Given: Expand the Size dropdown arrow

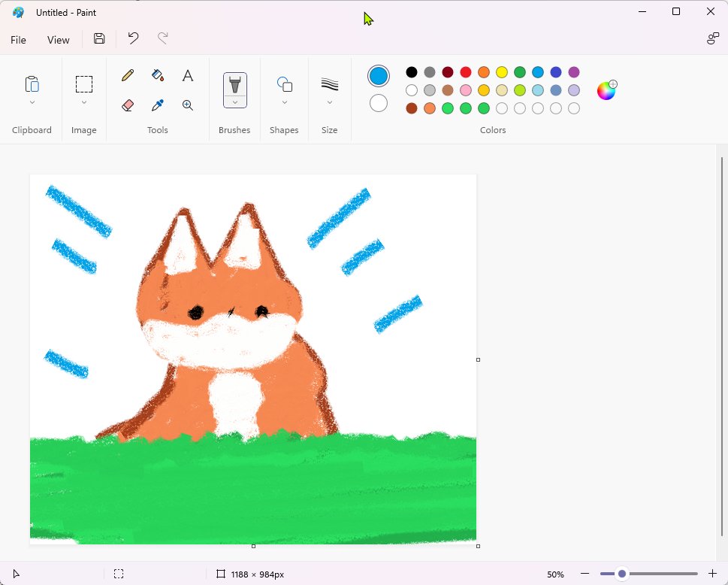Looking at the screenshot, I should (330, 102).
